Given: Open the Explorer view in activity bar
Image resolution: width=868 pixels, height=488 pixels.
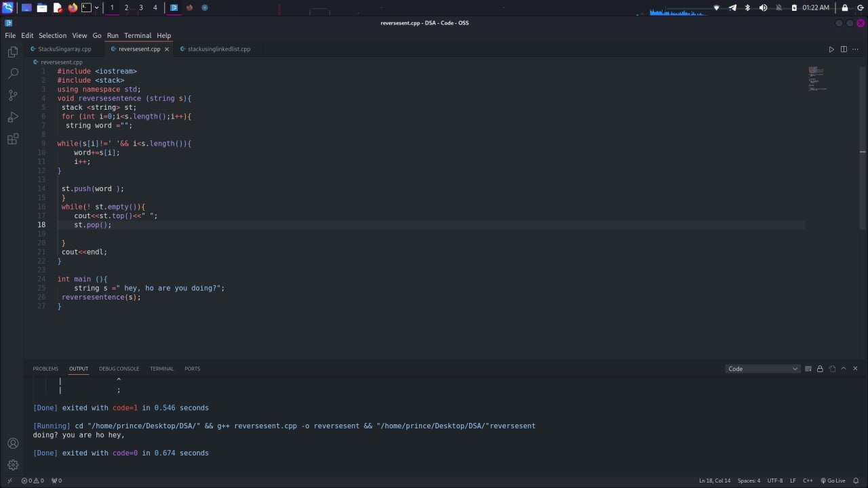Looking at the screenshot, I should click(12, 52).
